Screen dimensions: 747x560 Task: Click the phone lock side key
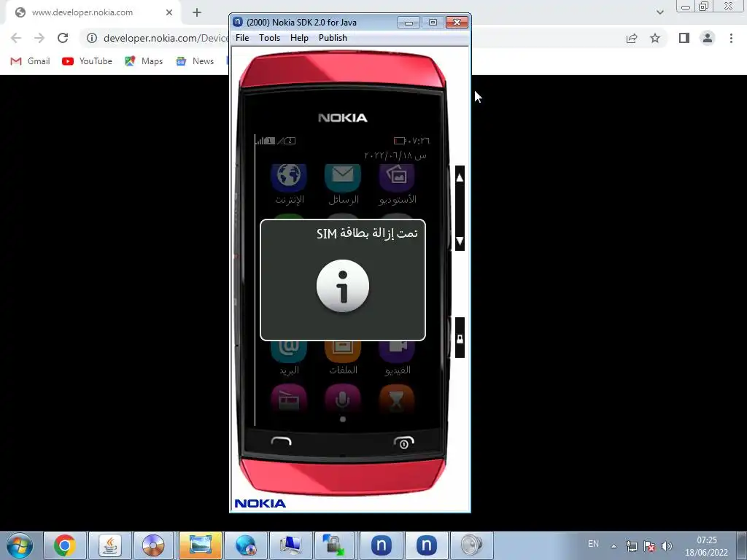(x=460, y=338)
